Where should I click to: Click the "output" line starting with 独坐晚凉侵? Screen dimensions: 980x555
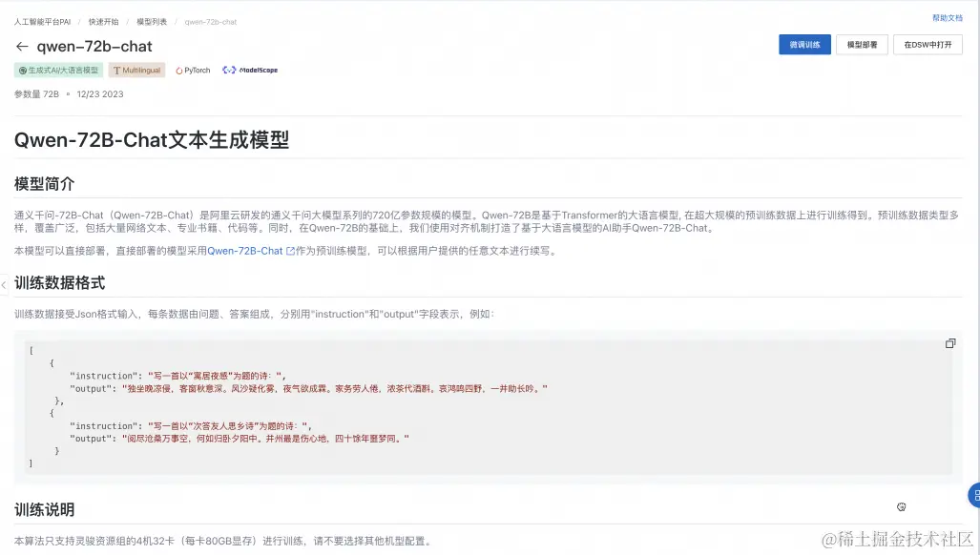pyautogui.click(x=308, y=388)
